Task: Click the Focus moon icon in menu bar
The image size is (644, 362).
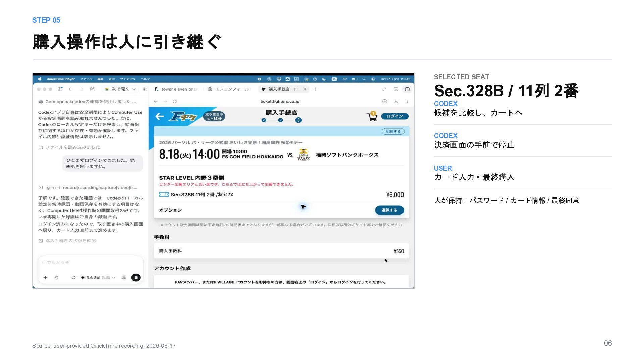Action: (324, 79)
